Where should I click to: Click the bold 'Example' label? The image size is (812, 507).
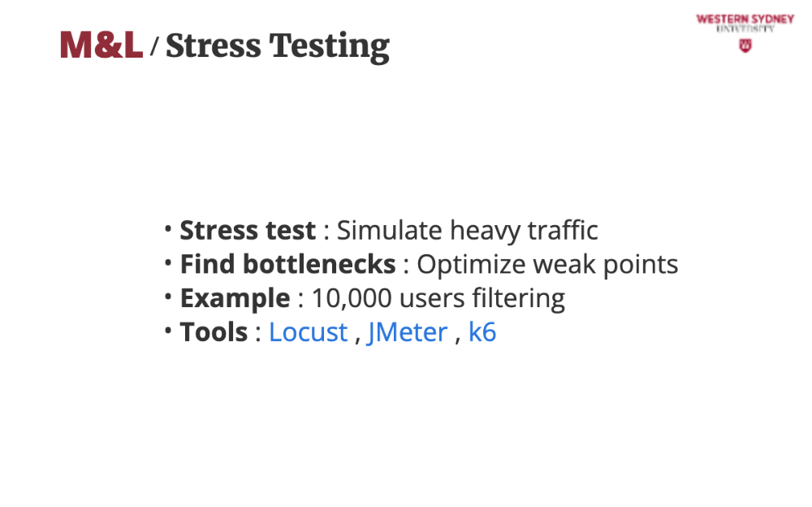click(235, 298)
